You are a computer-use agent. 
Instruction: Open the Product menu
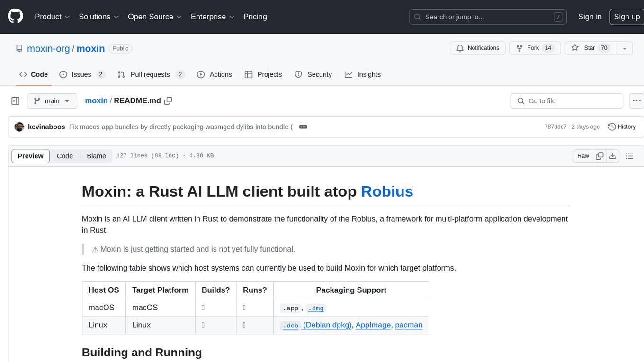click(x=52, y=17)
